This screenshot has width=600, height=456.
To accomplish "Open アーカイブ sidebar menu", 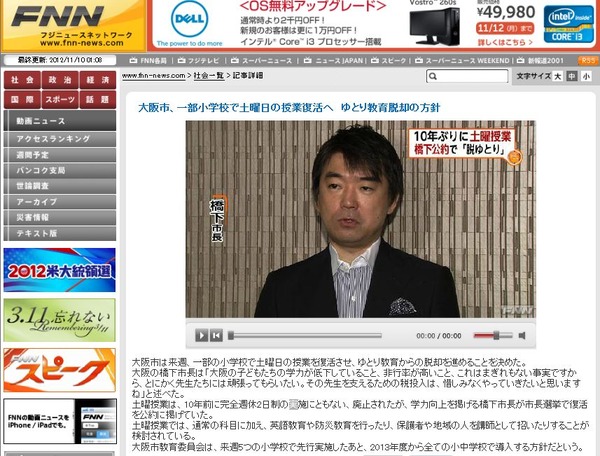I will pos(60,202).
